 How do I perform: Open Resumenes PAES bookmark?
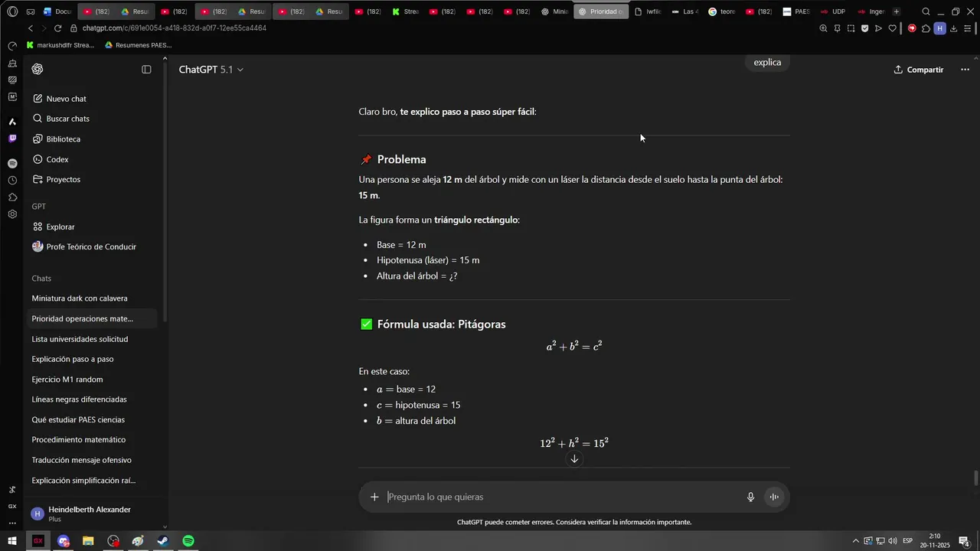click(x=138, y=45)
